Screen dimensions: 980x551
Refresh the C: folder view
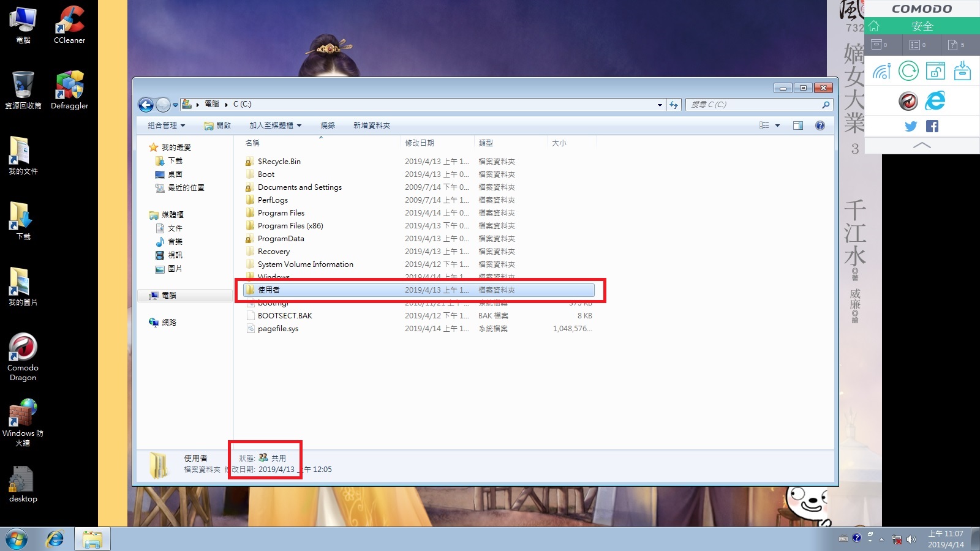[674, 105]
